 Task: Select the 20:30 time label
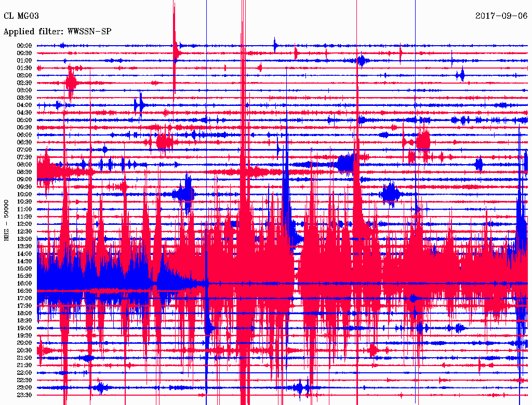[x=24, y=350]
